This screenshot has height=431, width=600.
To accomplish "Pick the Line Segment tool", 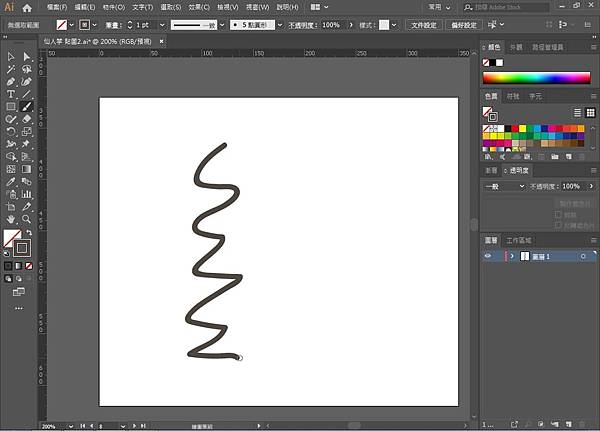I will pos(26,94).
